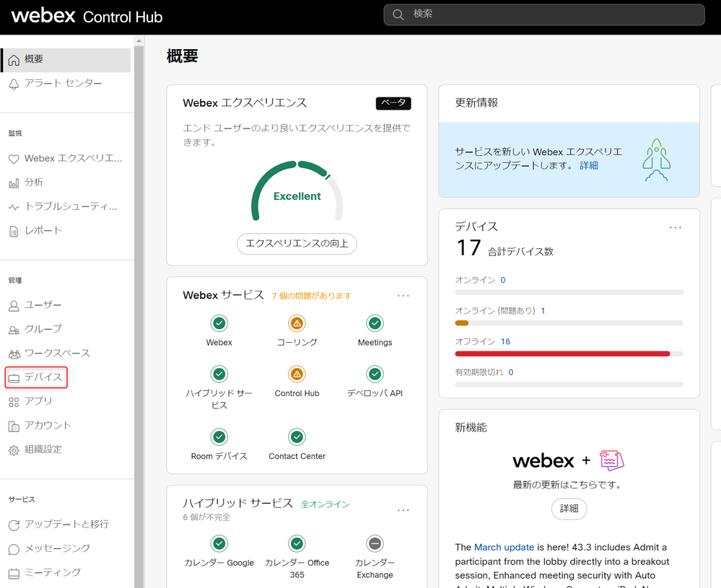
Task: Click the sidebar scrollbar up arrow
Action: click(x=139, y=41)
